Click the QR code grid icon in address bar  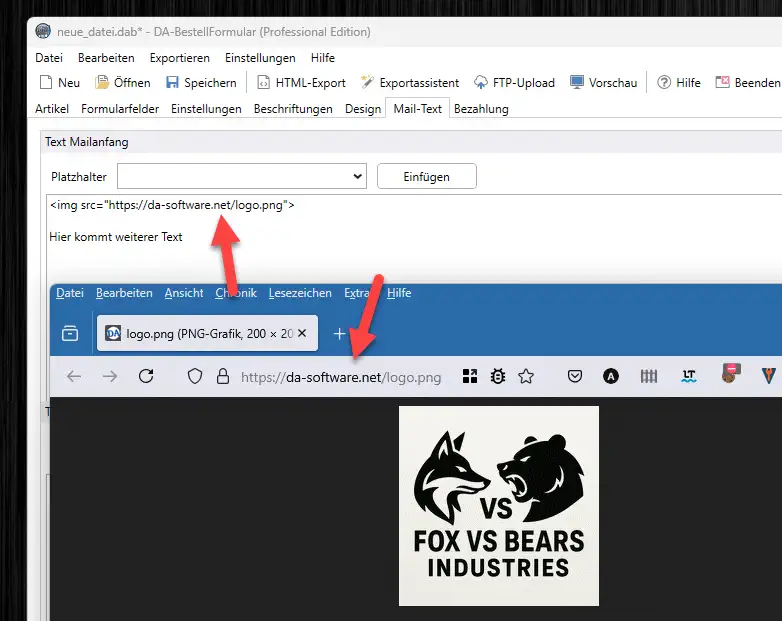click(x=470, y=376)
